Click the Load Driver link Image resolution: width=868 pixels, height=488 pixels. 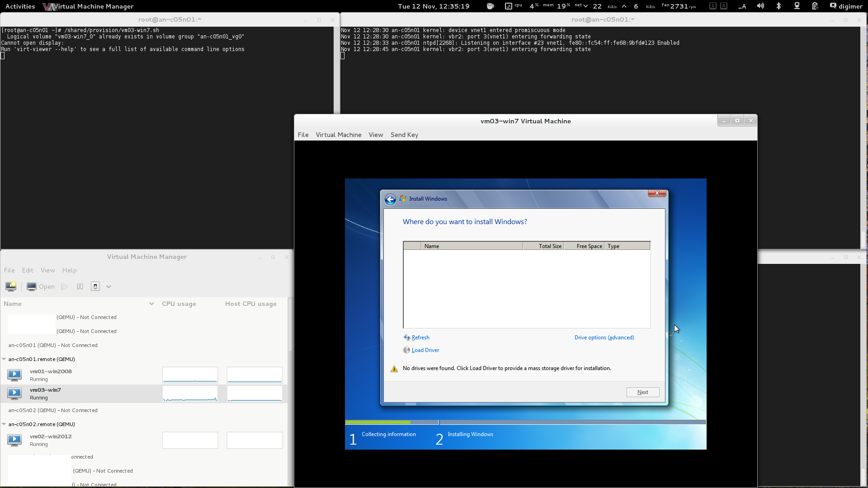pos(425,350)
